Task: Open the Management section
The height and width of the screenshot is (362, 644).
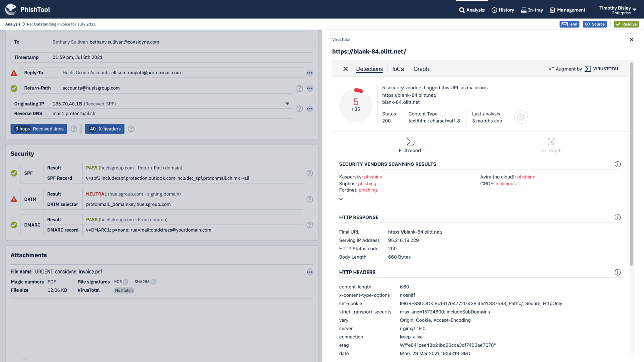Action: [x=568, y=10]
